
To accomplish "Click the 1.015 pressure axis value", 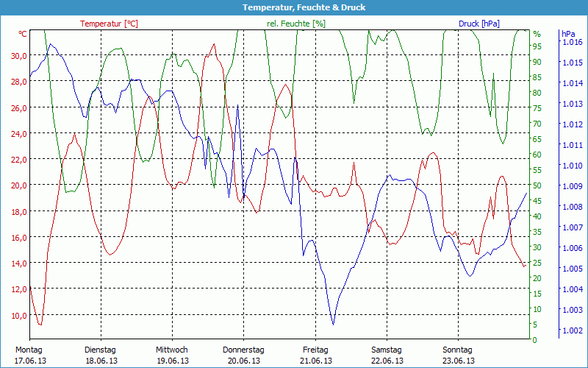I will click(x=573, y=63).
